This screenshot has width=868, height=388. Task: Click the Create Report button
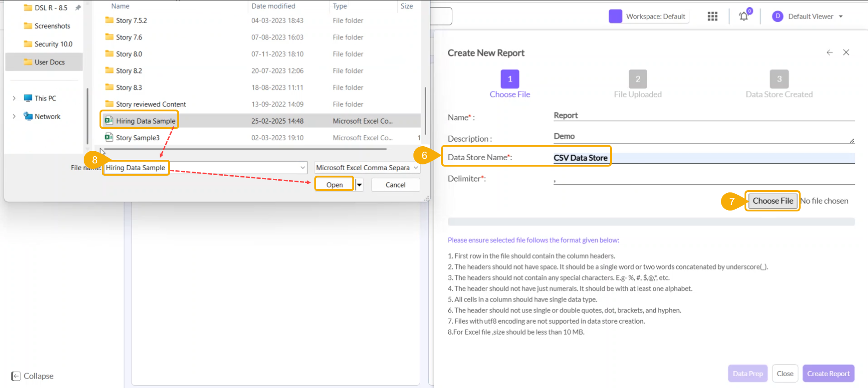click(828, 374)
